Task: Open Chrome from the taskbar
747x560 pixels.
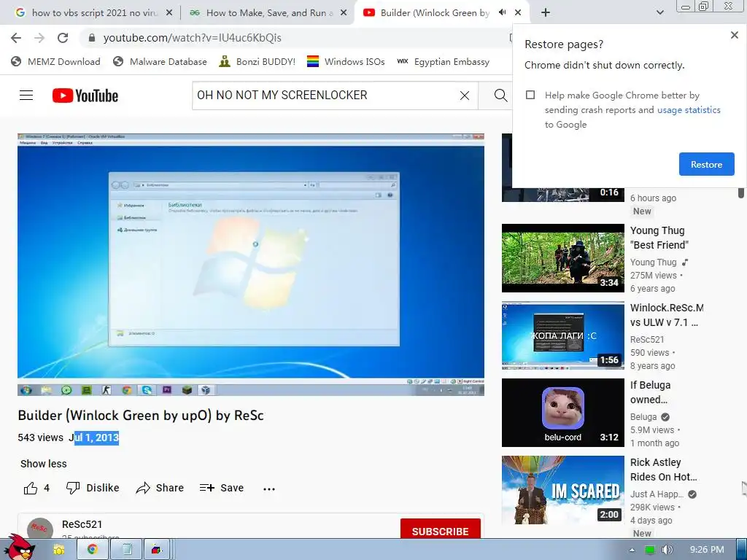Action: pos(93,550)
